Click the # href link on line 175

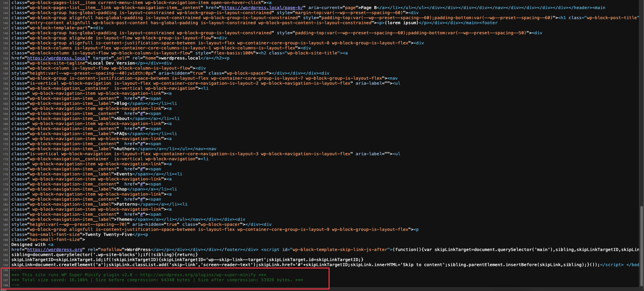coord(142,169)
